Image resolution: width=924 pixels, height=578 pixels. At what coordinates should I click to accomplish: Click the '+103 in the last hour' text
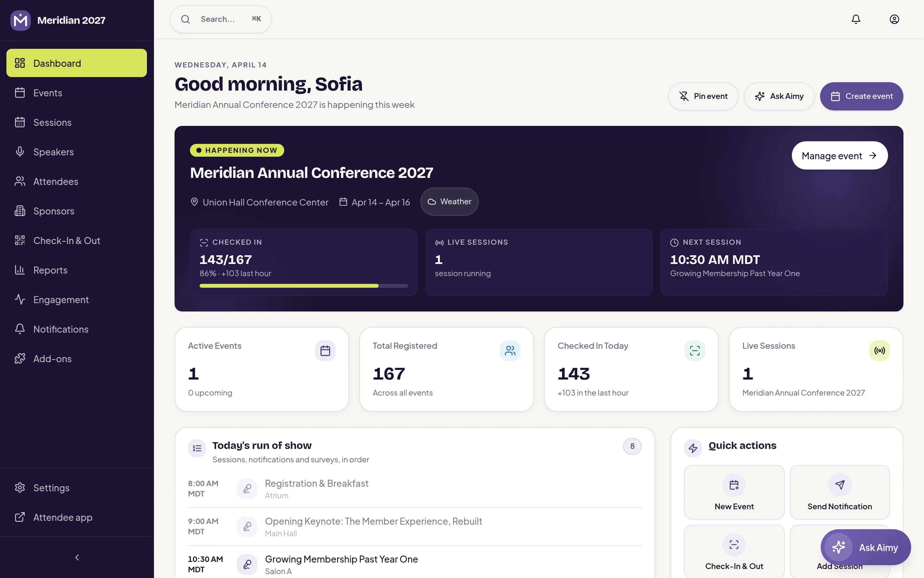point(593,393)
